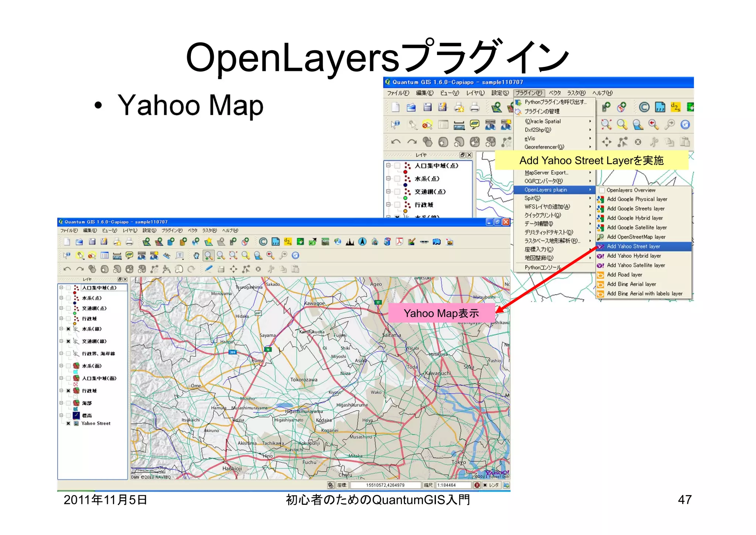This screenshot has height=535, width=756.
Task: Collapse the 人口集中域(面) layer tree node
Action: point(61,378)
